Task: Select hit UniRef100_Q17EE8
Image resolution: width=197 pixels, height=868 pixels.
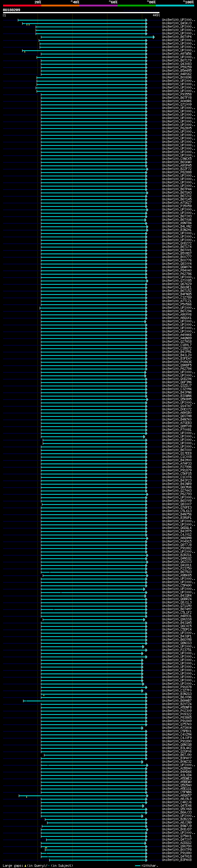Action: [177, 453]
